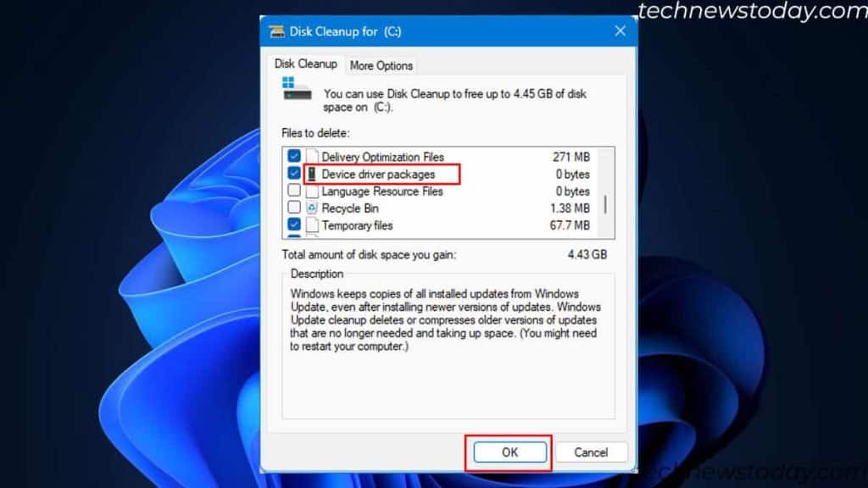Image resolution: width=868 pixels, height=488 pixels.
Task: Click the Device driver packages icon
Action: click(x=313, y=174)
